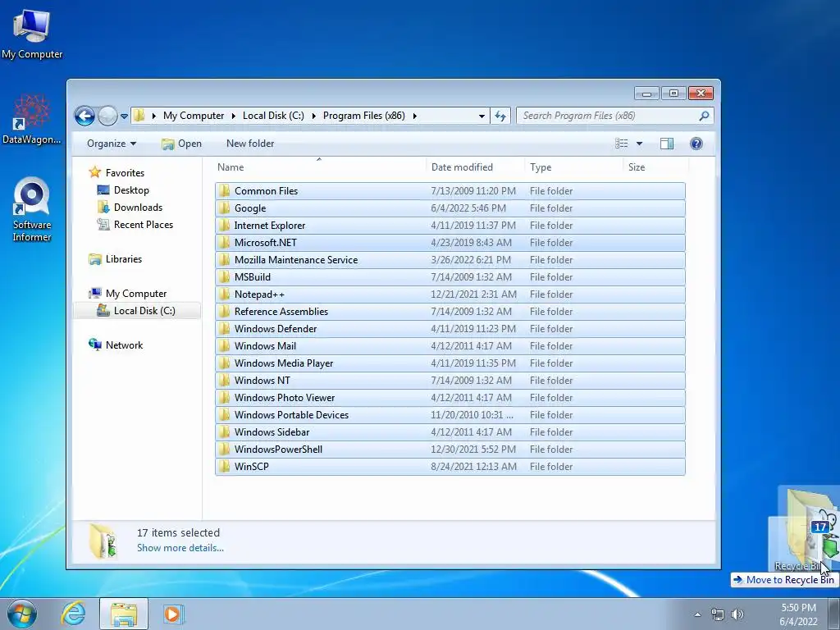The width and height of the screenshot is (840, 630).
Task: Click the taskbar clock showing 5:50 PM
Action: [798, 614]
